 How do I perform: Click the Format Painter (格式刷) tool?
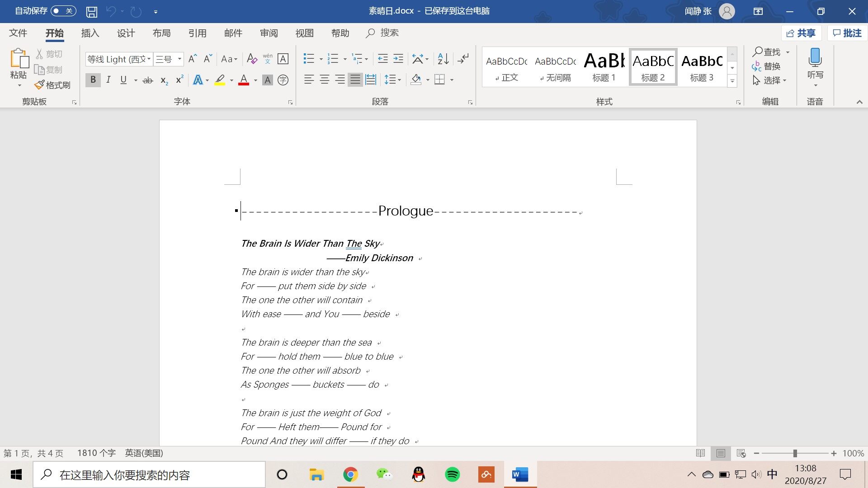coord(53,85)
